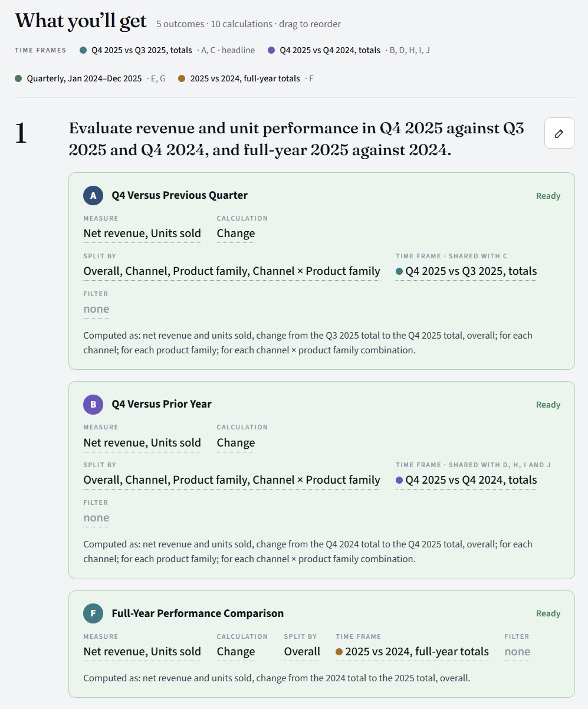
Task: Click Ready status on Full-Year Performance card
Action: point(548,613)
